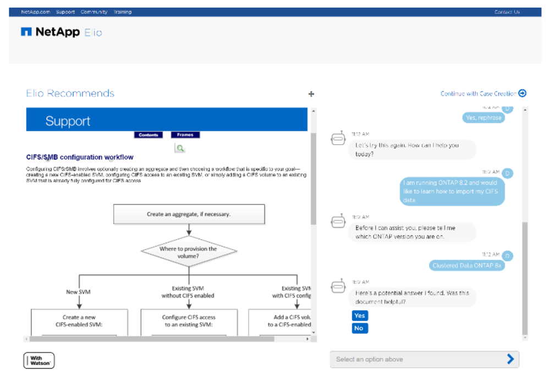Click the document search magnifier icon

pyautogui.click(x=180, y=148)
